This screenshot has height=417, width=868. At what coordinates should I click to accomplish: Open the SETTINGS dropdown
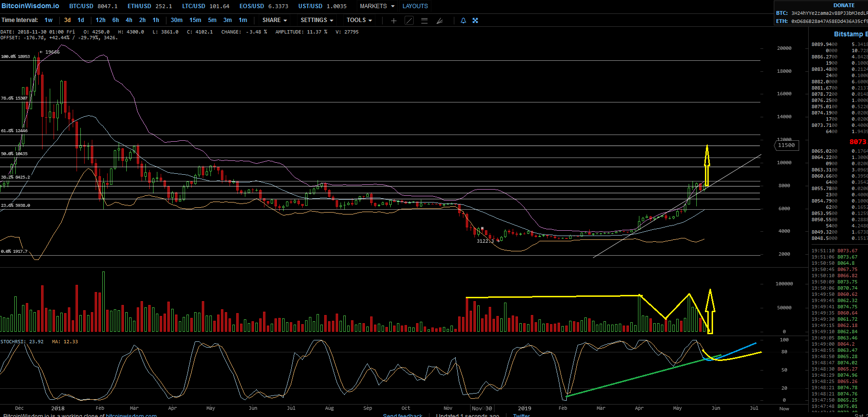317,20
